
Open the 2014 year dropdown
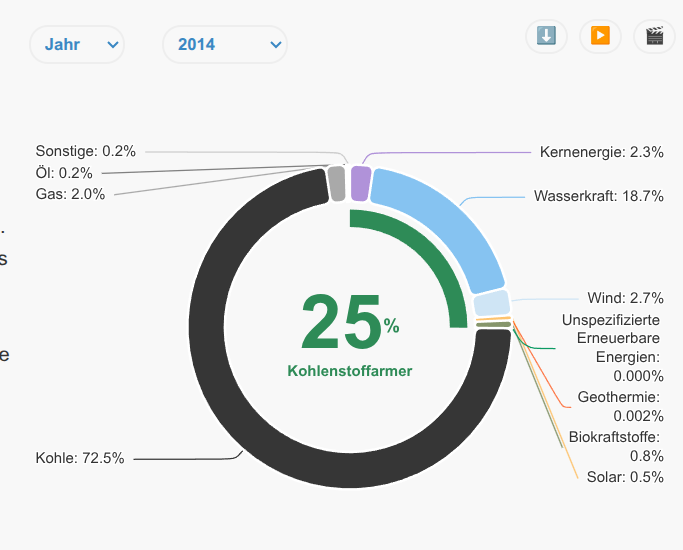point(224,44)
